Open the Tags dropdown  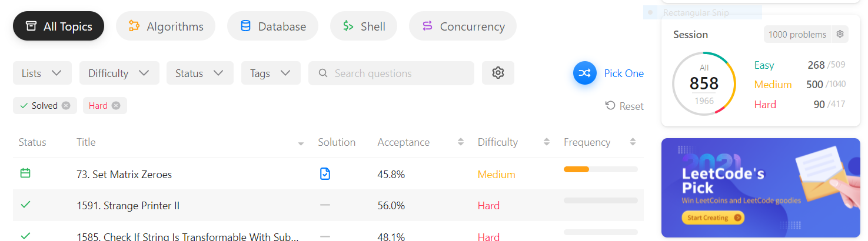[x=271, y=73]
